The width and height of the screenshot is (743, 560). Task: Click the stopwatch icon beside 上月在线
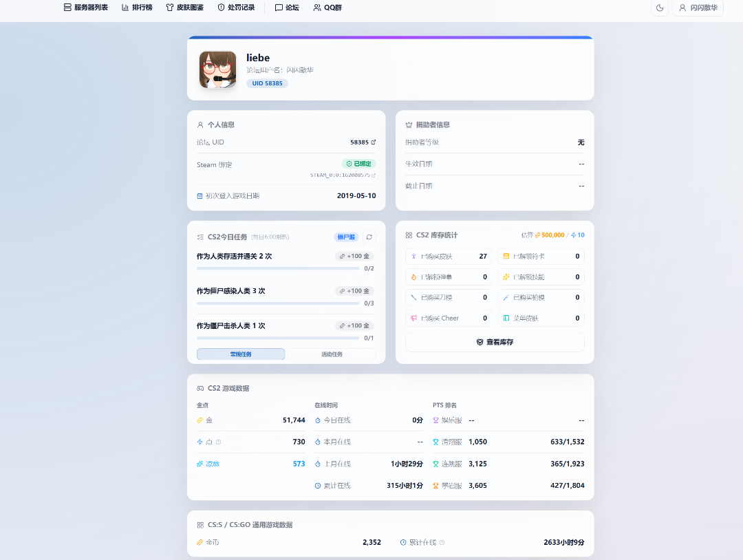click(x=317, y=464)
